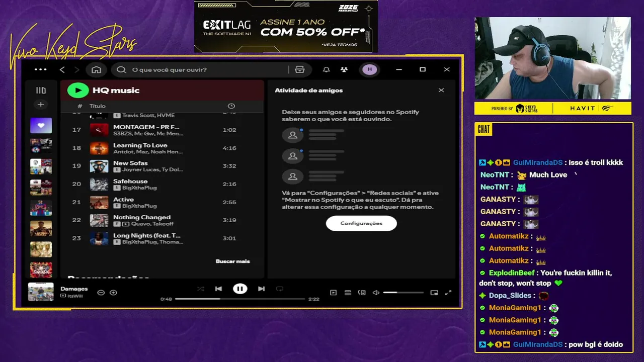Select track 17 MONTAGEM - PR F...
The image size is (644, 362).
pyautogui.click(x=162, y=130)
